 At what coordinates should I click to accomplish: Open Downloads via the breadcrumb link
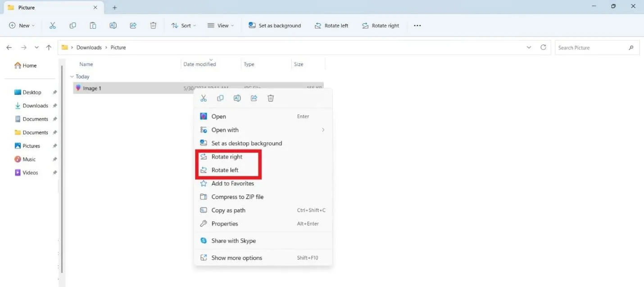pyautogui.click(x=89, y=47)
